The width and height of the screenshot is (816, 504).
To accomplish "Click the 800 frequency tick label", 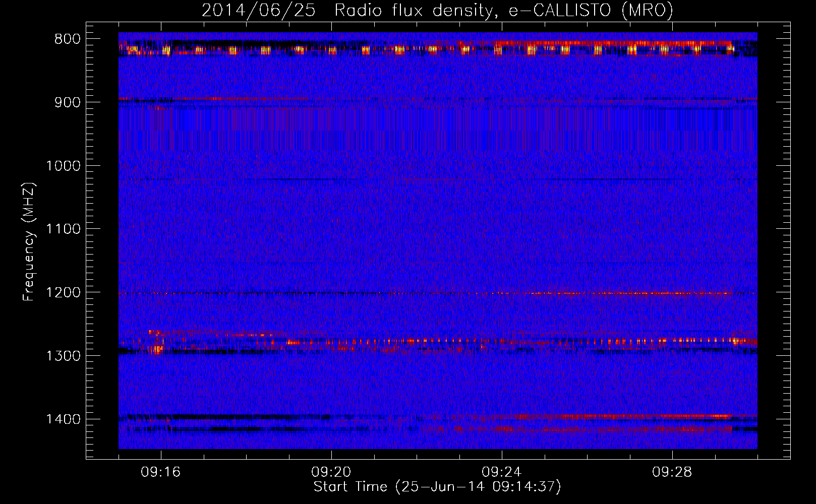I will point(67,39).
